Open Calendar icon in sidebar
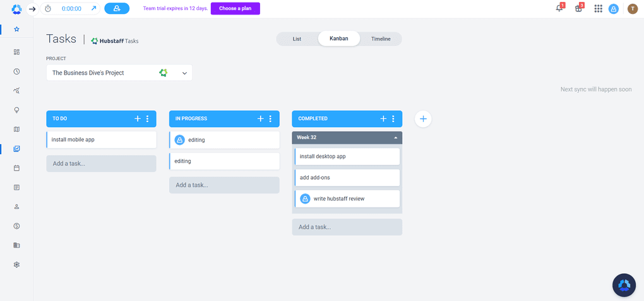The height and width of the screenshot is (301, 644). pyautogui.click(x=17, y=168)
